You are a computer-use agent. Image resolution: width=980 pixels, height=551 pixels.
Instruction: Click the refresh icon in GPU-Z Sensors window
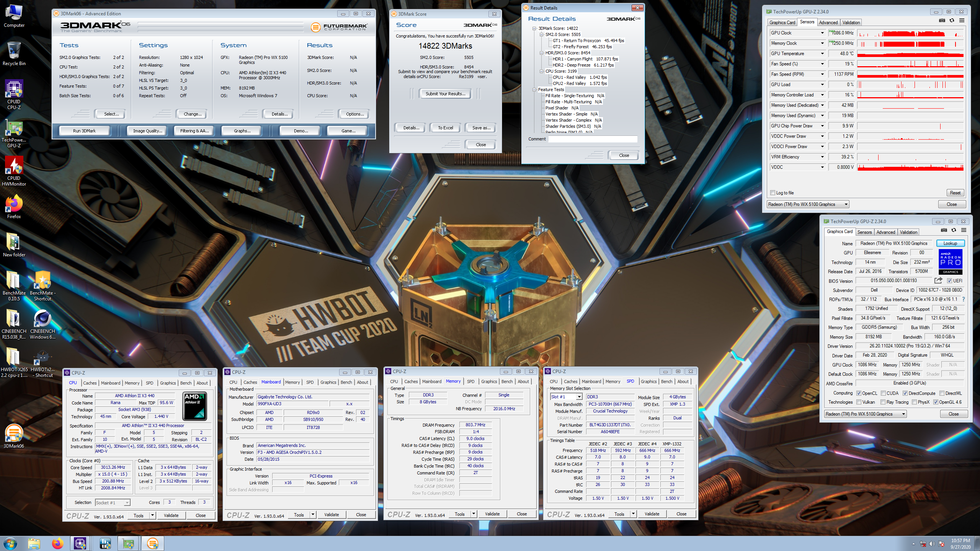coord(952,21)
